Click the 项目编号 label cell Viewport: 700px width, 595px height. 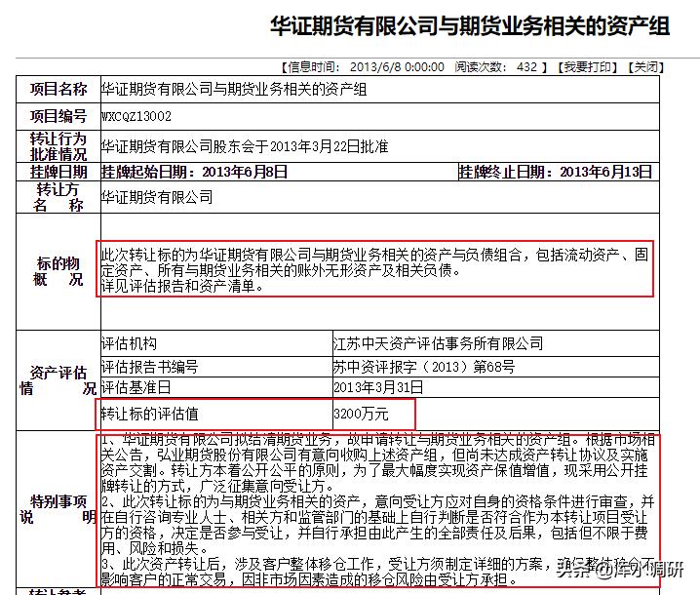pos(58,117)
